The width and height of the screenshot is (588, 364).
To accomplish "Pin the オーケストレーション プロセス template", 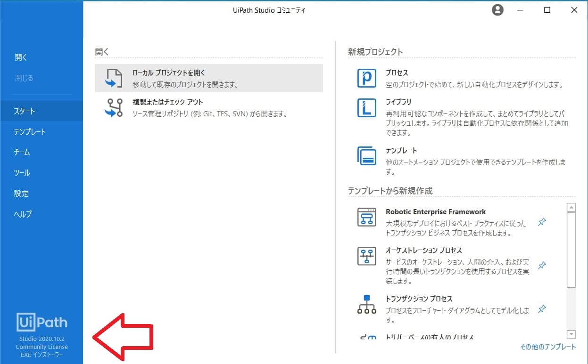I will pyautogui.click(x=542, y=266).
